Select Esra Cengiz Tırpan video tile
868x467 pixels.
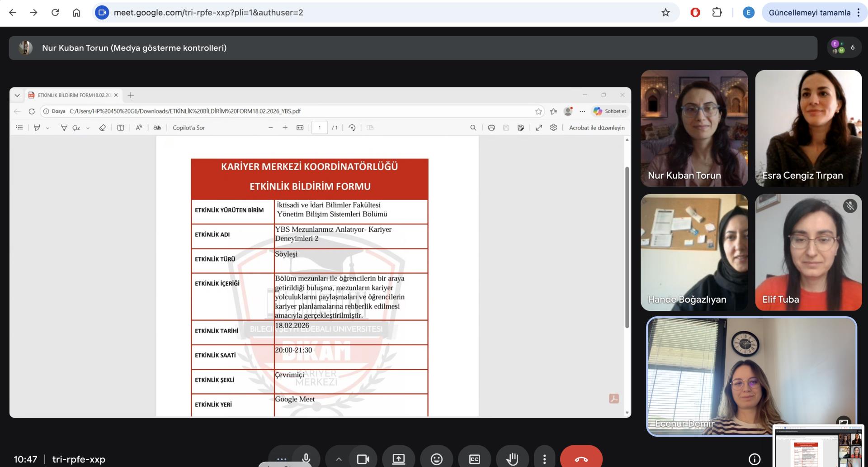[808, 128]
